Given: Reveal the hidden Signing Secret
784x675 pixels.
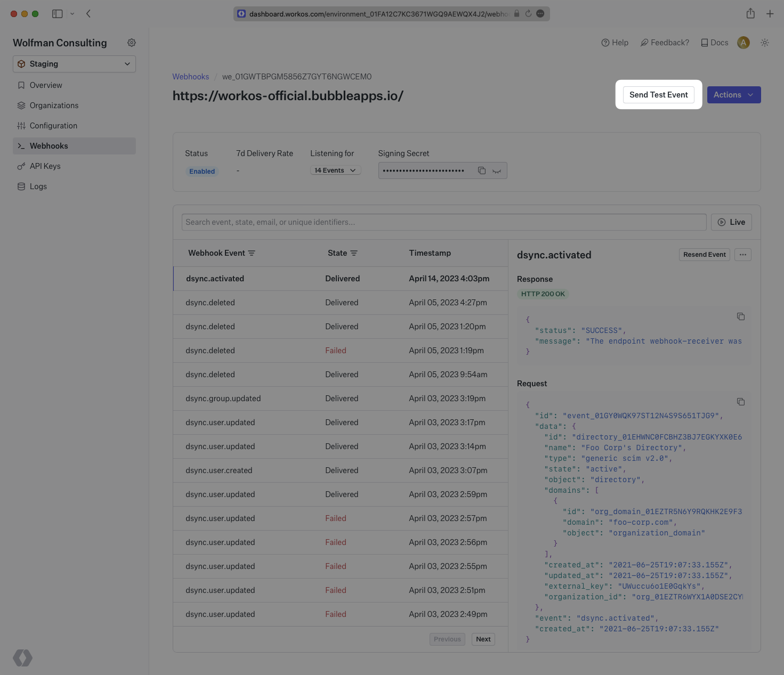Looking at the screenshot, I should point(497,170).
